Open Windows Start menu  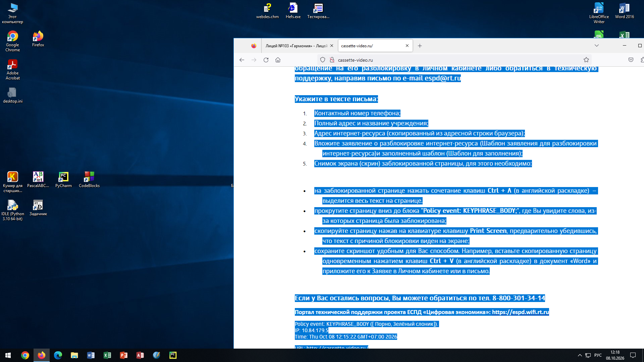point(8,355)
